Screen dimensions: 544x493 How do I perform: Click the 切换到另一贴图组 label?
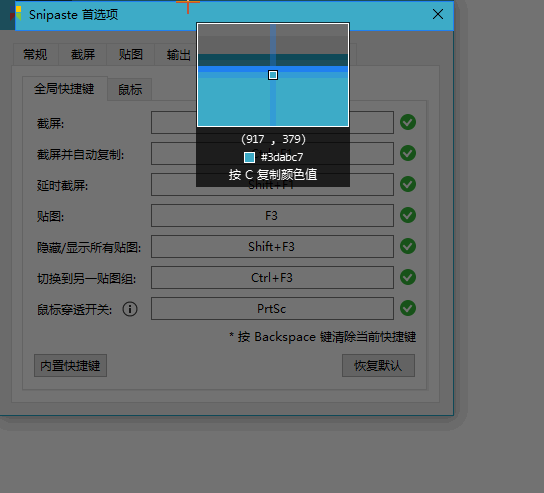pyautogui.click(x=86, y=278)
